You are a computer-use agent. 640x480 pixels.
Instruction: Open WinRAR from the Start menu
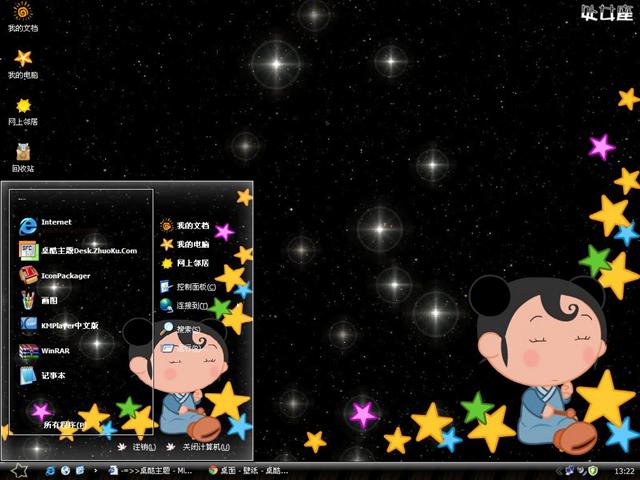[x=44, y=351]
